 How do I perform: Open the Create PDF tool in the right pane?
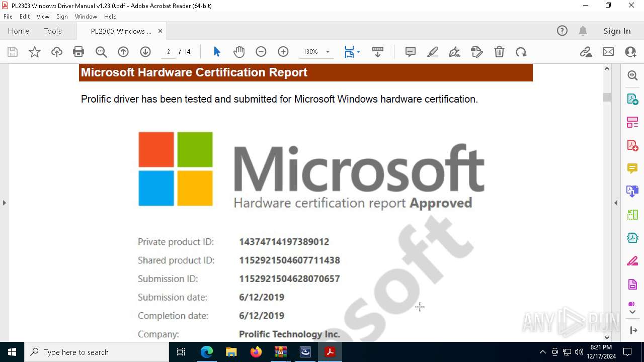632,145
